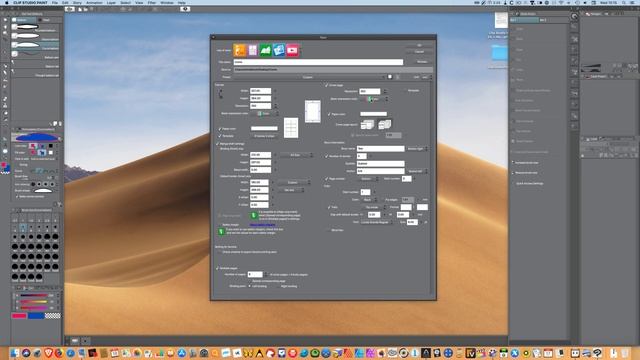The image size is (640, 360).
Task: Choose the second cover page layout icon
Action: point(384,124)
